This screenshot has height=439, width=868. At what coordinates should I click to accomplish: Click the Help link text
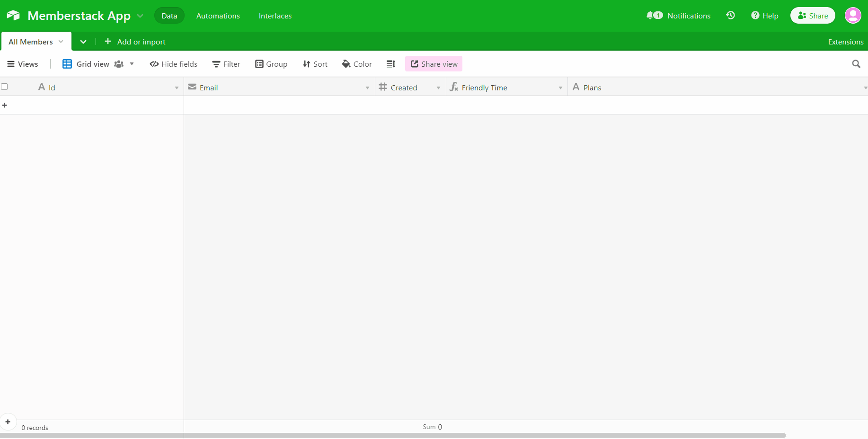[x=771, y=16]
